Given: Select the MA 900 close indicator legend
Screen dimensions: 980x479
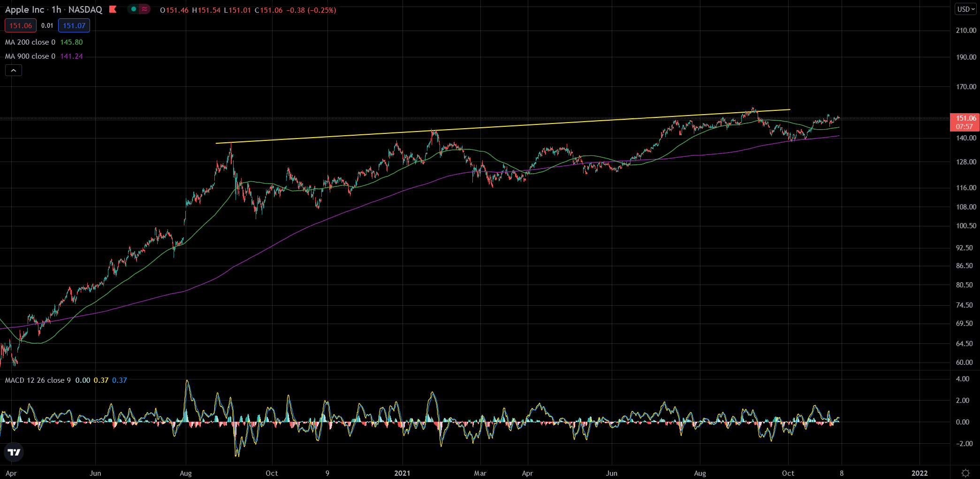Looking at the screenshot, I should coord(30,56).
